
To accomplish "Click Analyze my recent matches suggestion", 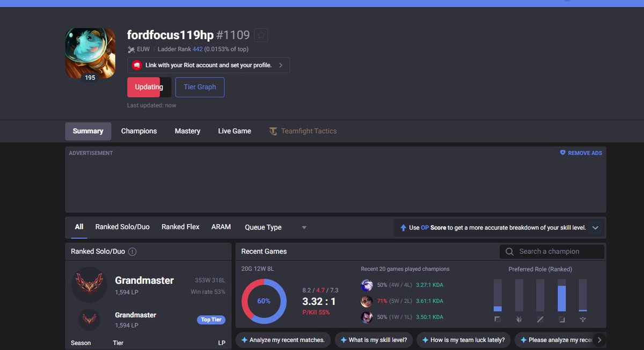I will pyautogui.click(x=283, y=340).
